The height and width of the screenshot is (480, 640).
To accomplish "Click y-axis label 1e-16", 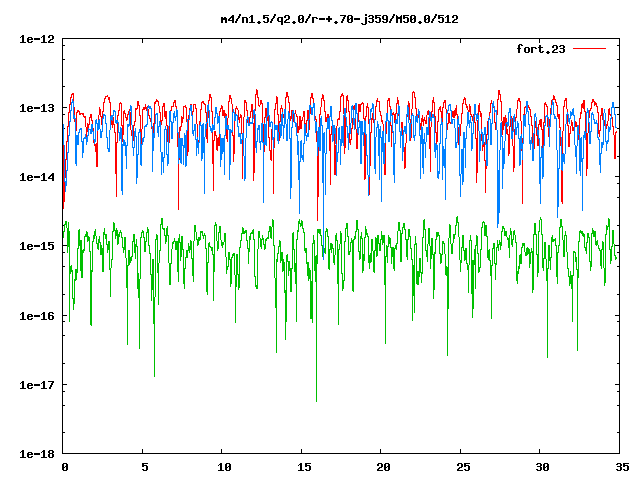I will pos(37,316).
